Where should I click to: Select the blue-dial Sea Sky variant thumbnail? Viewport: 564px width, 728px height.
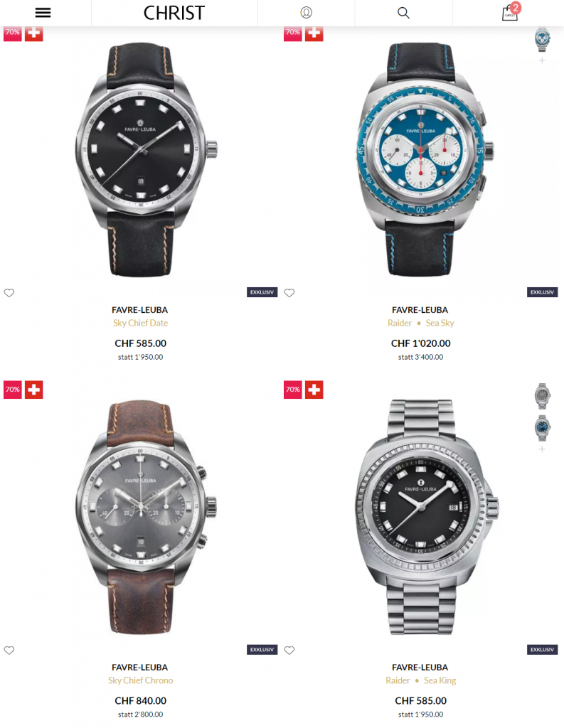[x=542, y=40]
